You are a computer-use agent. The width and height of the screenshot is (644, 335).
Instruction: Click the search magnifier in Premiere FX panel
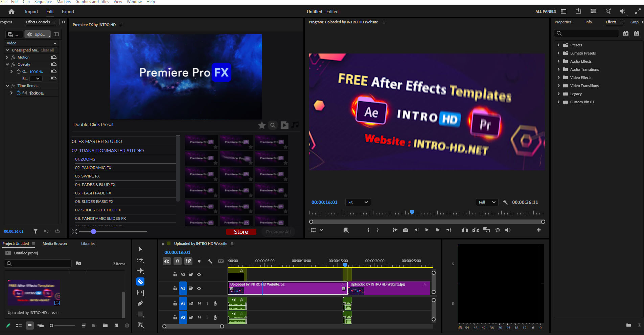point(273,125)
